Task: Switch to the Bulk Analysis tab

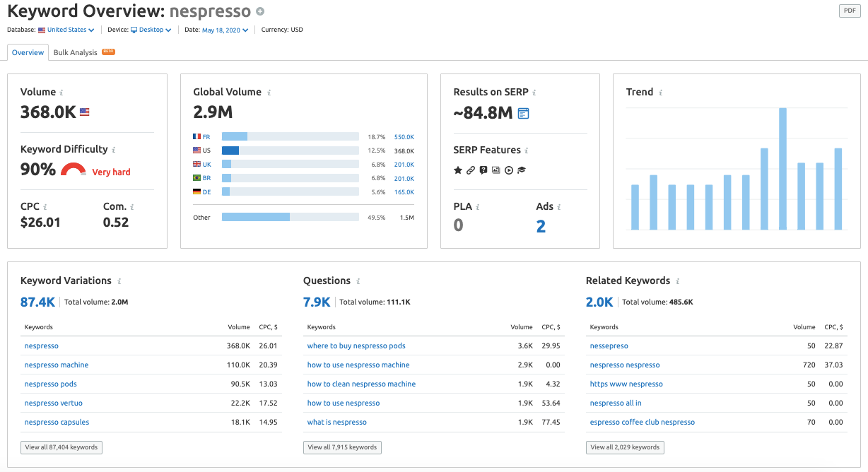Action: coord(76,52)
